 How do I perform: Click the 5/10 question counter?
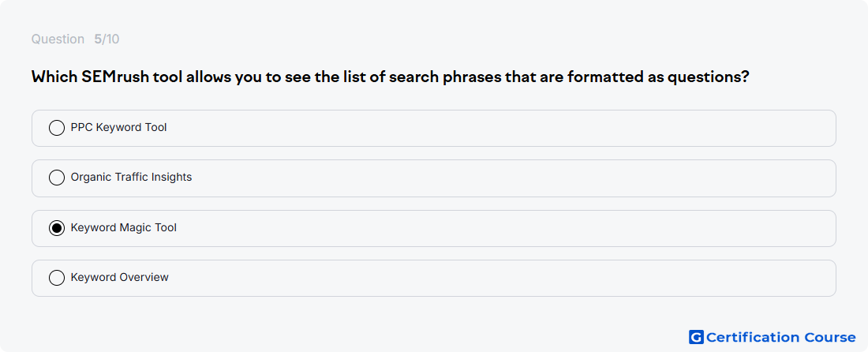107,39
